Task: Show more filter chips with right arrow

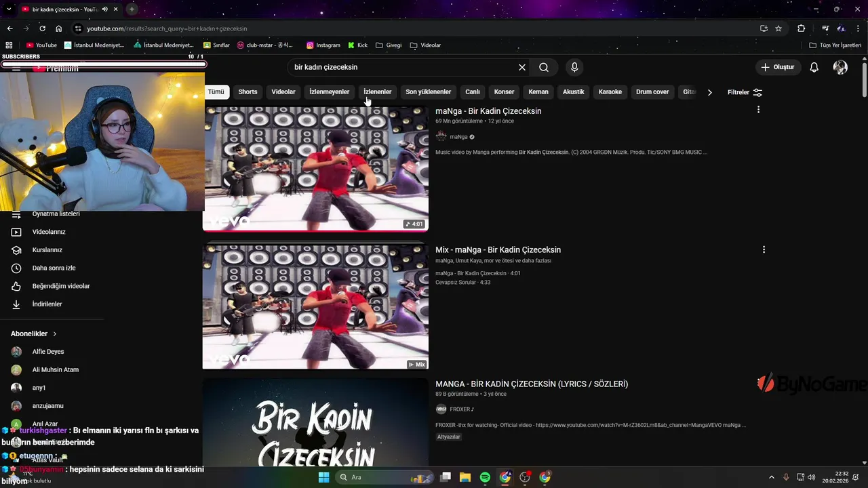Action: point(709,92)
